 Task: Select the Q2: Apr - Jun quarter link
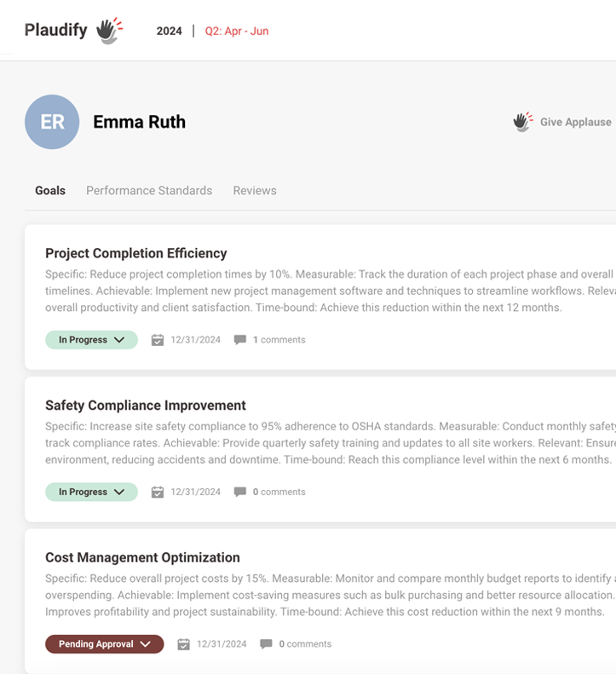pos(237,31)
